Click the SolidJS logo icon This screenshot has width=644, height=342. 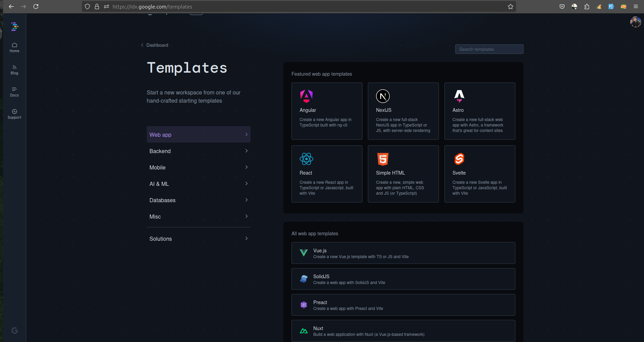(304, 279)
